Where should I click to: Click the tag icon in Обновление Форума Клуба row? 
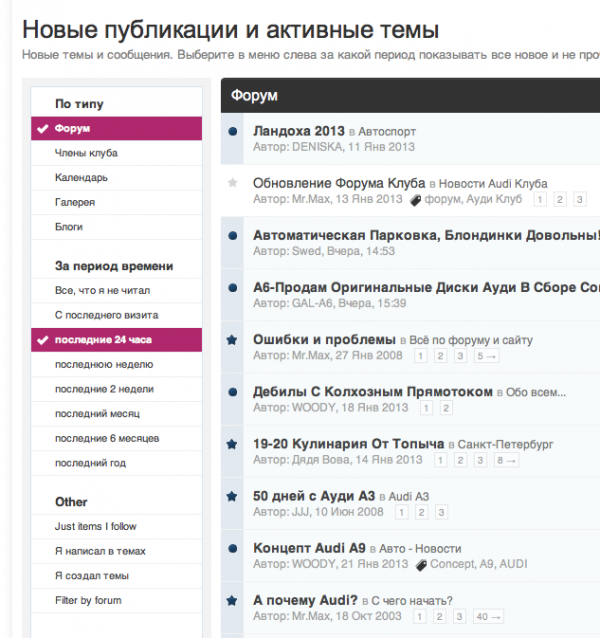[415, 200]
